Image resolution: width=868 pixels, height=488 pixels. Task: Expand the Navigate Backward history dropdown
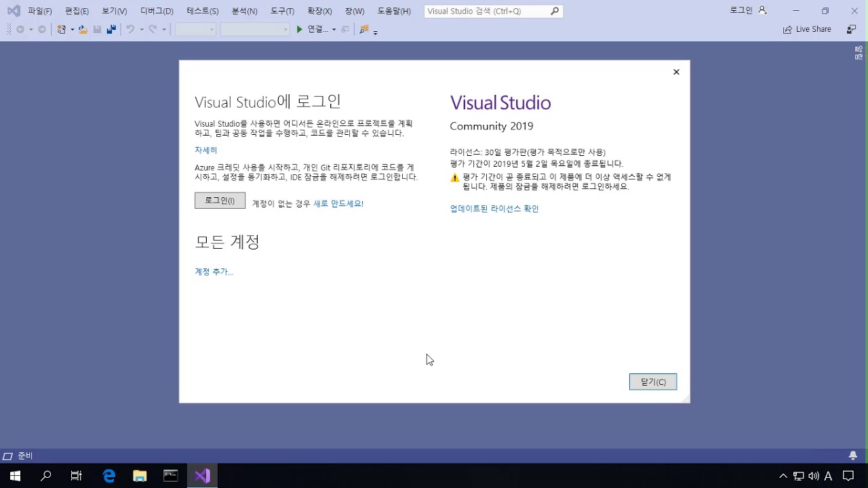point(31,30)
